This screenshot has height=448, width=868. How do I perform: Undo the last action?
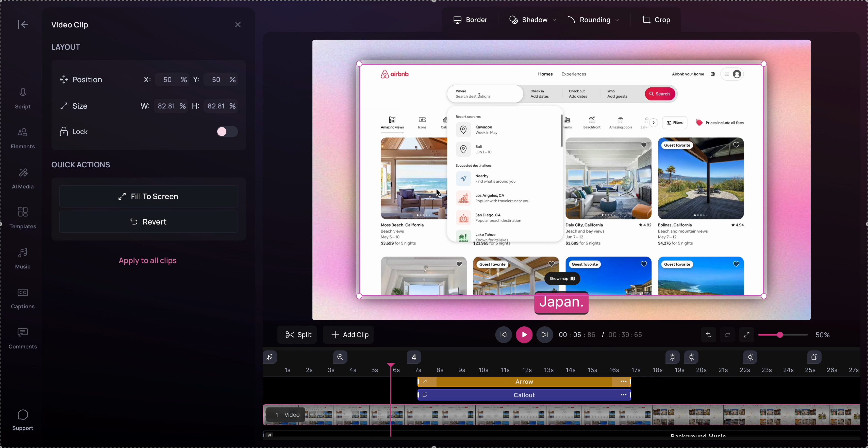(x=709, y=335)
